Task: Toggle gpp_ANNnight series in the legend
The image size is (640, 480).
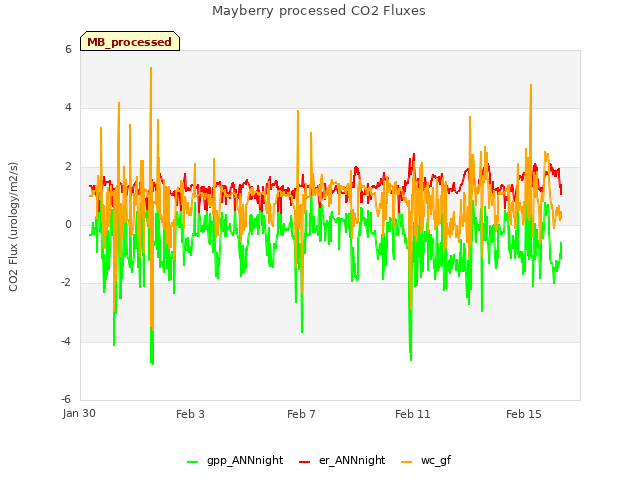Action: point(235,461)
